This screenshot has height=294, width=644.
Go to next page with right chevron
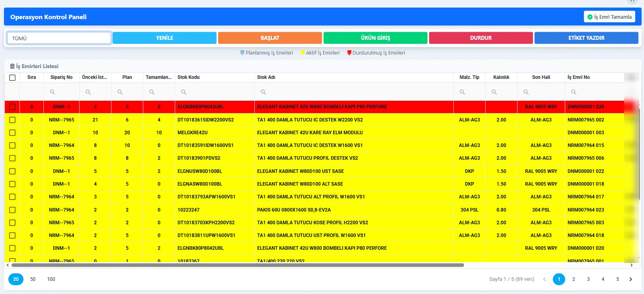pos(630,279)
